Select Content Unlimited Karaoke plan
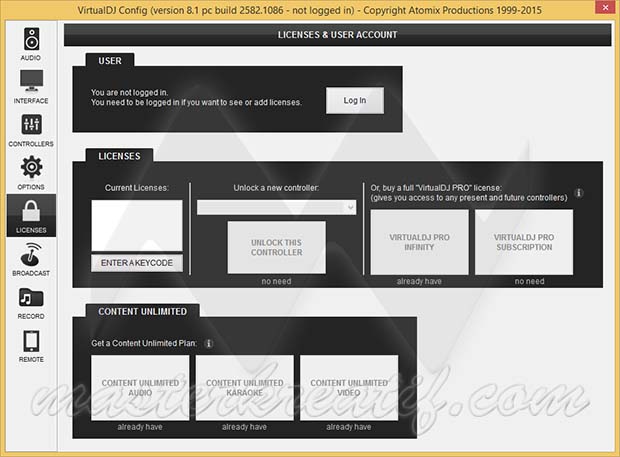The image size is (620, 457). pos(245,388)
